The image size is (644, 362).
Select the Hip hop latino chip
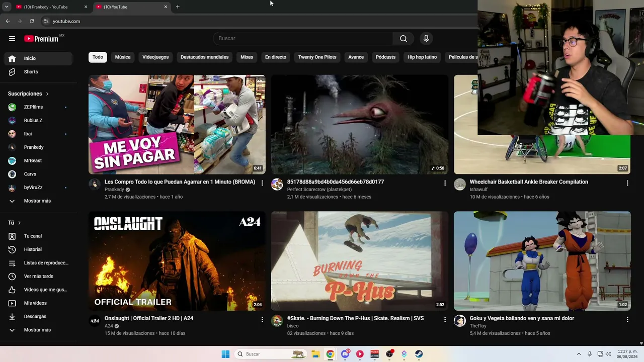tap(422, 57)
